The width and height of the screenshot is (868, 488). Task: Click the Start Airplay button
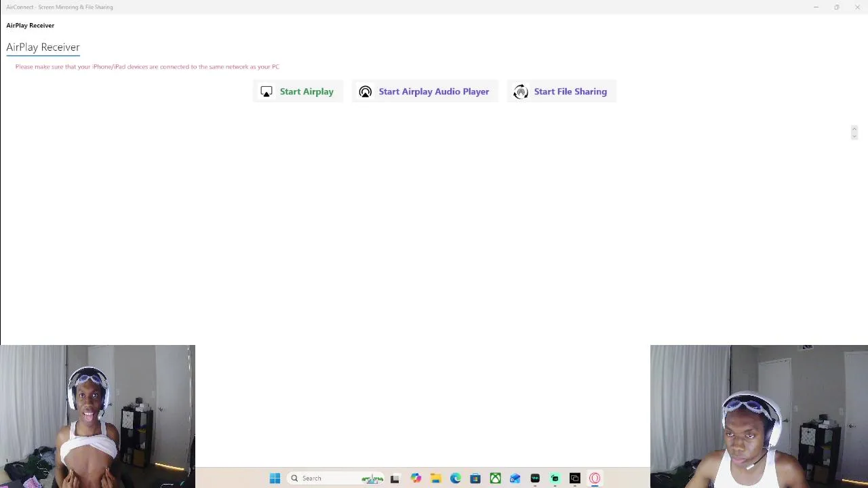point(298,91)
